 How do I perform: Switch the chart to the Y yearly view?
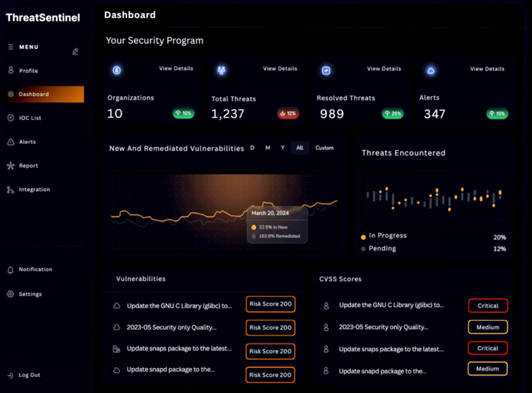point(283,147)
